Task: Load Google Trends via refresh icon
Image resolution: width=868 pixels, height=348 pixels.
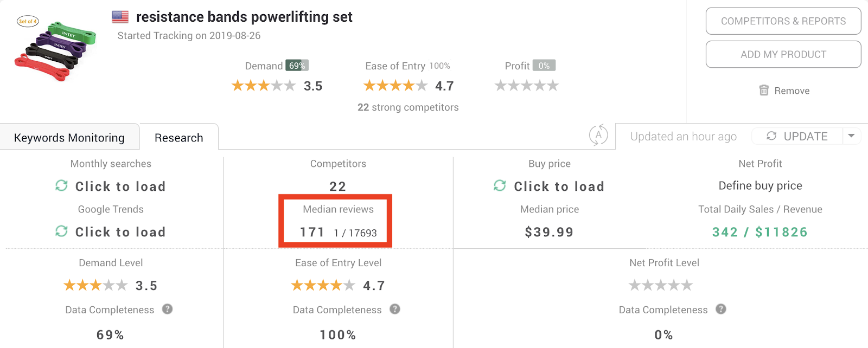Action: 61,231
